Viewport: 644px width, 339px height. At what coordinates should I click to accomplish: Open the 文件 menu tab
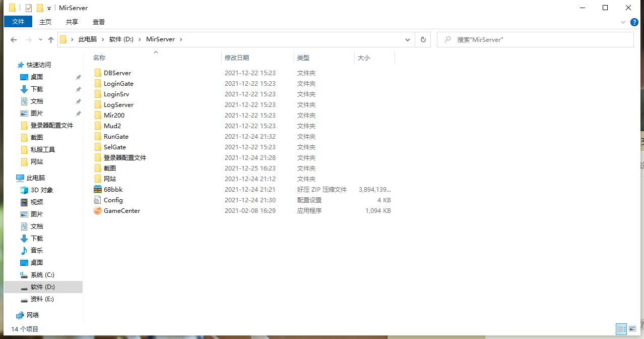(18, 22)
